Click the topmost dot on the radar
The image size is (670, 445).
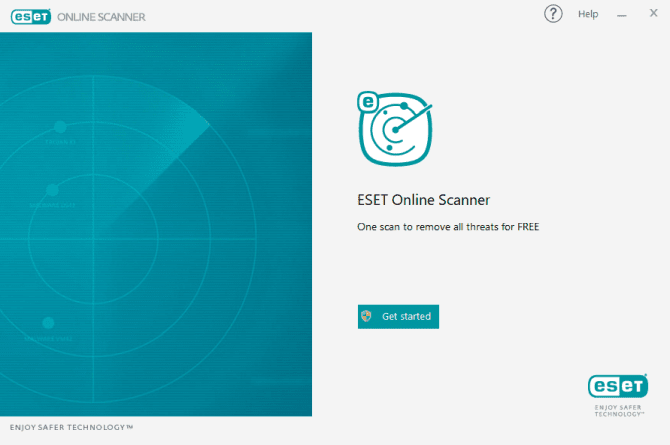coord(60,127)
